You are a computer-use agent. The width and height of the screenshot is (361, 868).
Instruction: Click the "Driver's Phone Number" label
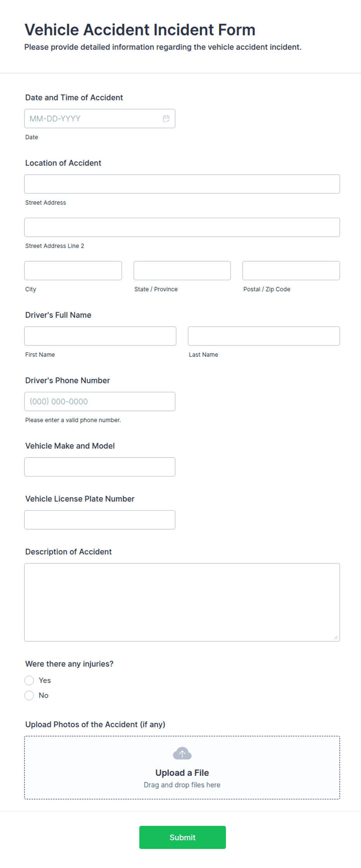pos(68,381)
